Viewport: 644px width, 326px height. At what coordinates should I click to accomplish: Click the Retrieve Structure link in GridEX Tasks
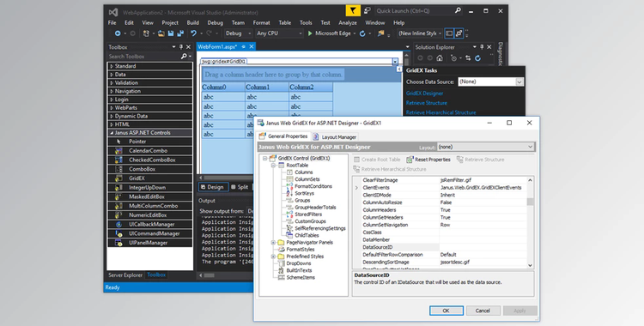(x=426, y=103)
